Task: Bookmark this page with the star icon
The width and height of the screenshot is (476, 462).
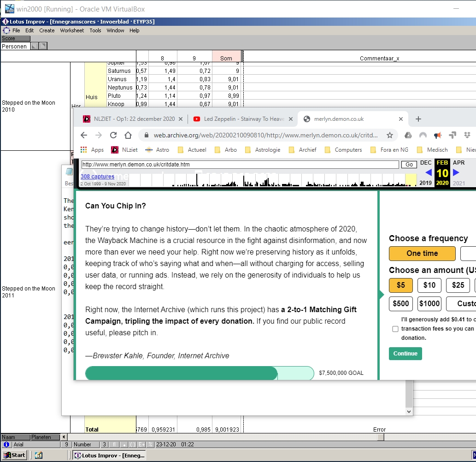Action: [x=390, y=135]
